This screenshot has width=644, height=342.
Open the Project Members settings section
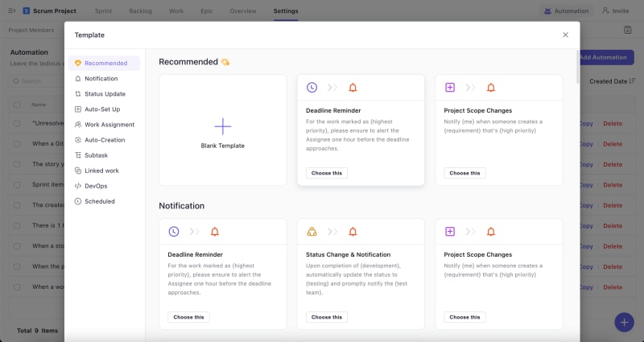[31, 30]
